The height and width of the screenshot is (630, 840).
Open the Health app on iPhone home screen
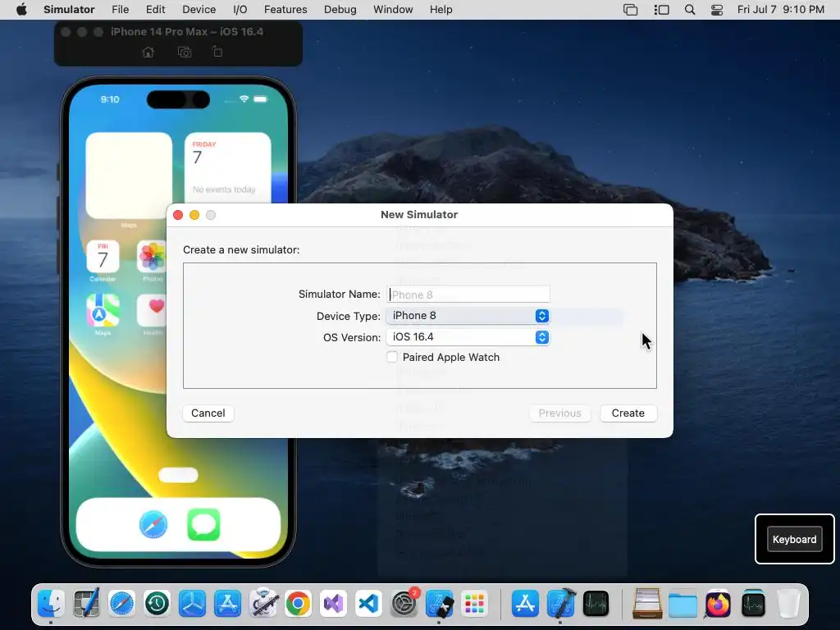point(152,310)
